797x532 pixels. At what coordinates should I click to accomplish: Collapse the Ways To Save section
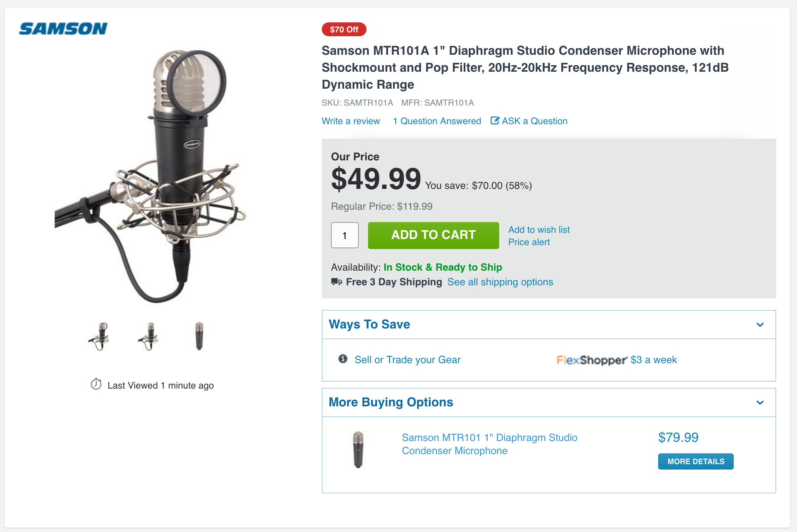point(760,325)
